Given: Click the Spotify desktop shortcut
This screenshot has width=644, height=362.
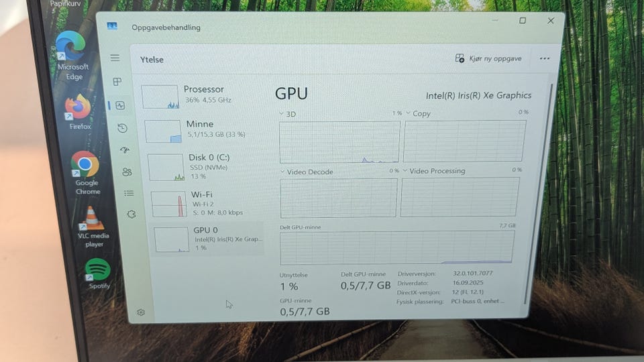Looking at the screenshot, I should pos(98,274).
